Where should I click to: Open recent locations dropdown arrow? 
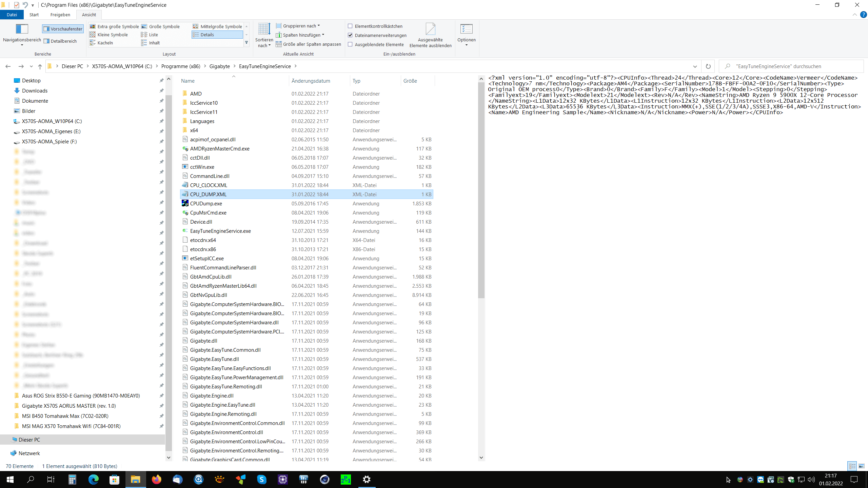click(x=31, y=66)
